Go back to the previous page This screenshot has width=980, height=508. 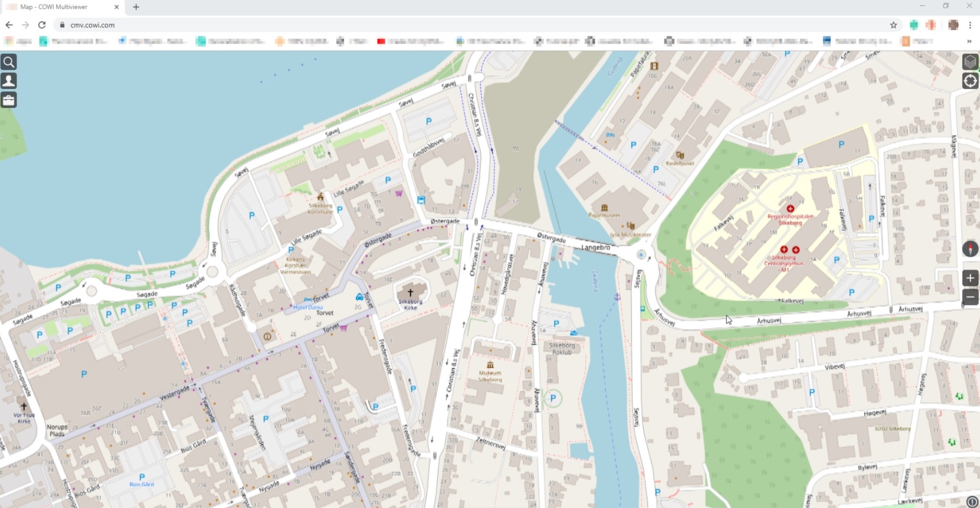(9, 25)
